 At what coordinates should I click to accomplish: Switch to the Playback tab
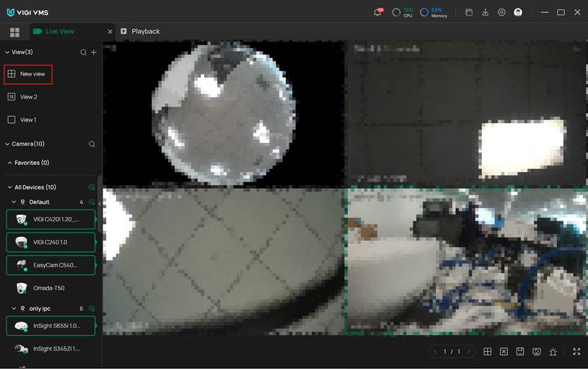[145, 31]
